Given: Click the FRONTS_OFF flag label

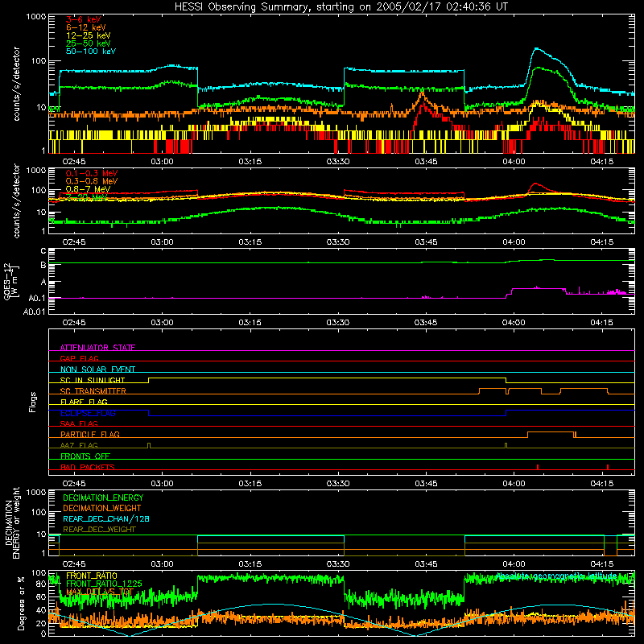Looking at the screenshot, I should [x=85, y=456].
